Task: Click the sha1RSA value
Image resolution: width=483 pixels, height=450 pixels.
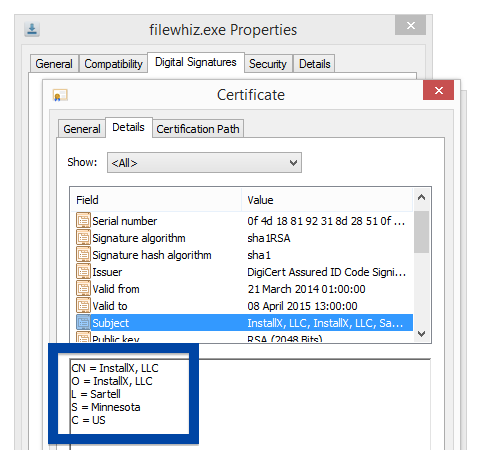Action: pyautogui.click(x=269, y=238)
